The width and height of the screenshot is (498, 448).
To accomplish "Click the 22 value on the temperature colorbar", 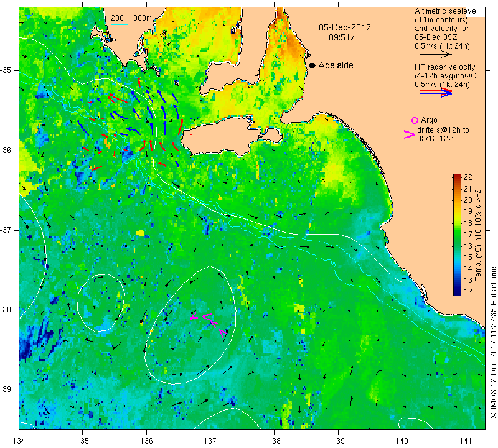I will coord(468,177).
